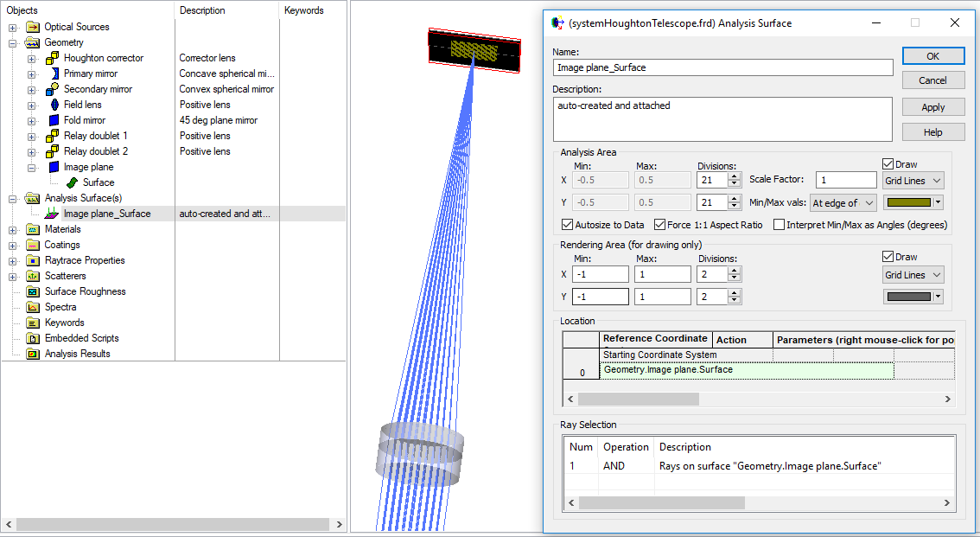
Task: Click the Optical Sources folder icon
Action: click(33, 27)
